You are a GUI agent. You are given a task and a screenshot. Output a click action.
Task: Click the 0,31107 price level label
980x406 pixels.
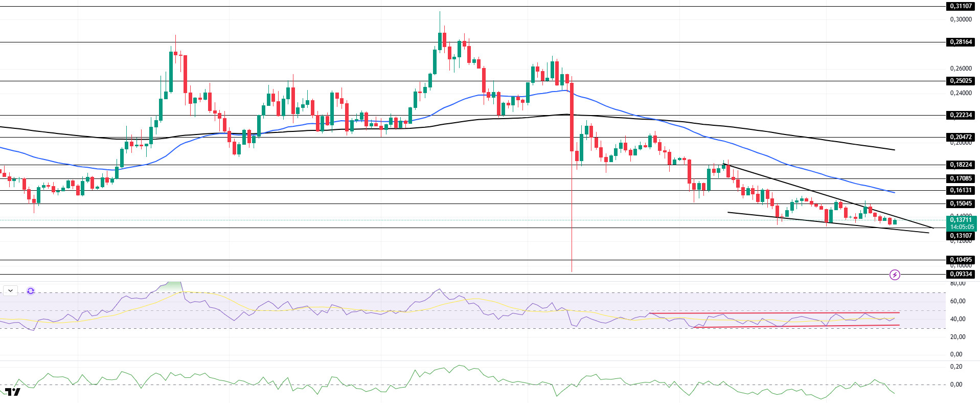click(961, 6)
